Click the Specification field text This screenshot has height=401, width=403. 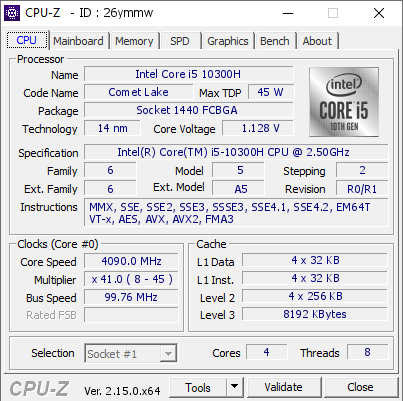236,152
